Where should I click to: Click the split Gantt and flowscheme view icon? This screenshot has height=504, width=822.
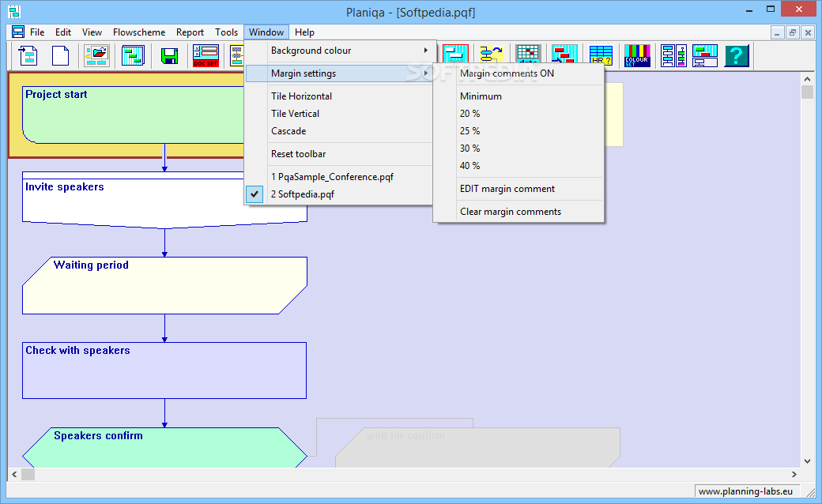click(x=704, y=55)
